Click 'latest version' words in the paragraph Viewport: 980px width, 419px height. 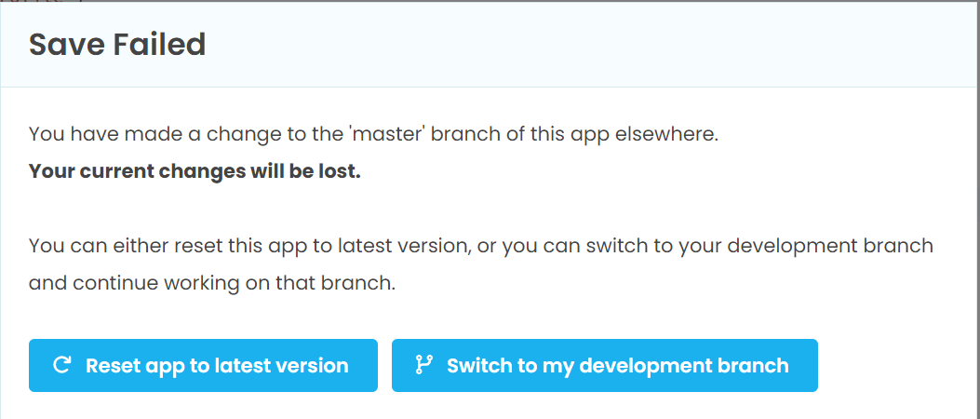coord(403,245)
